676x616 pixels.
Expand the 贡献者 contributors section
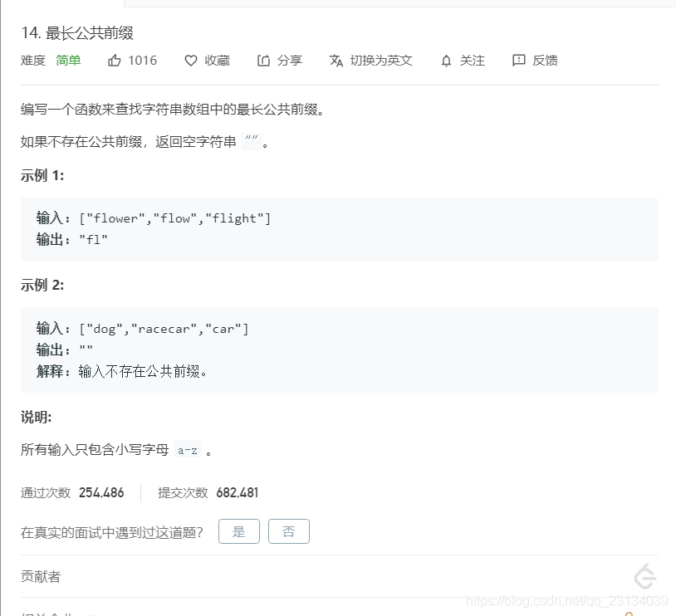point(40,576)
